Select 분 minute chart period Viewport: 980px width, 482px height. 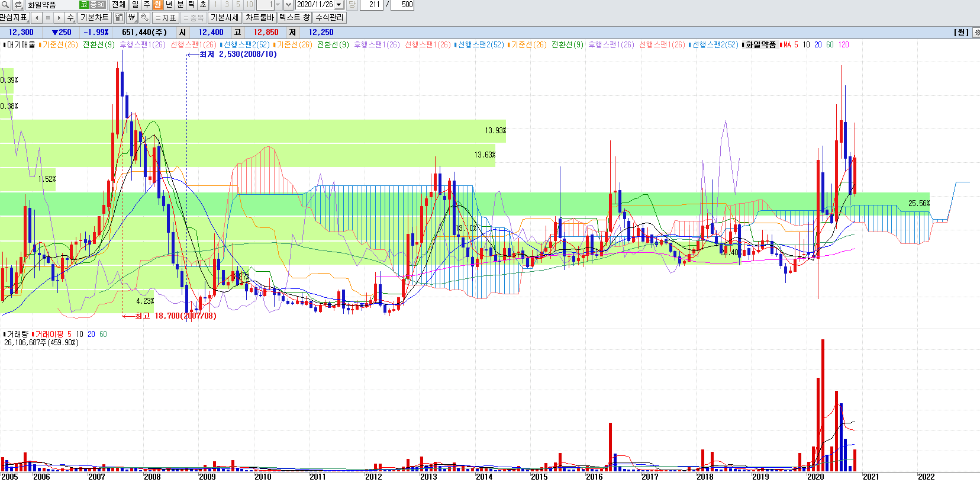tap(180, 5)
